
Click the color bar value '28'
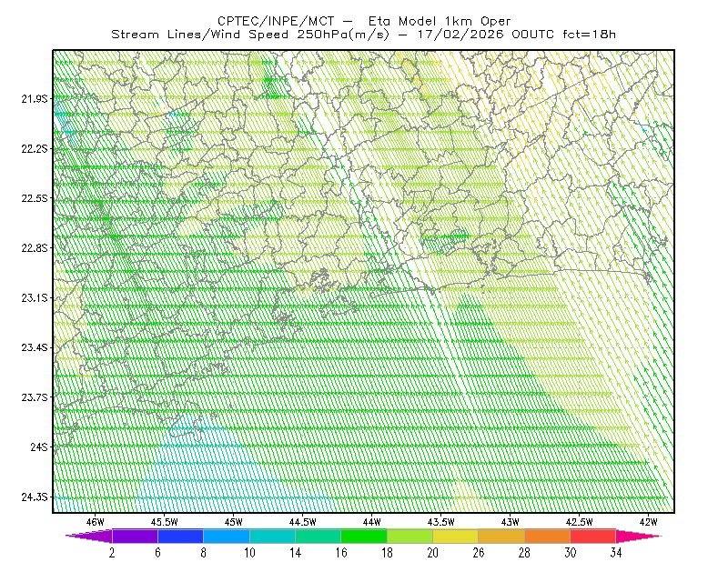pyautogui.click(x=524, y=553)
